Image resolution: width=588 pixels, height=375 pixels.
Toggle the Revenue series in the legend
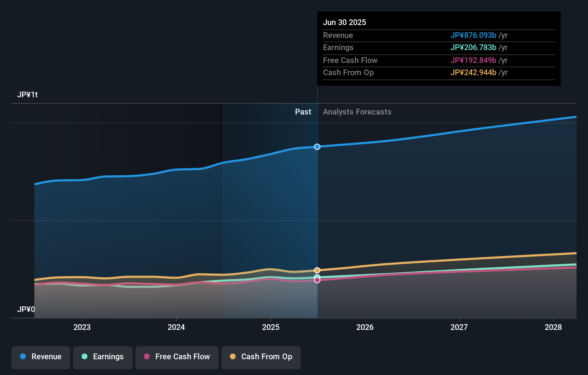pos(41,357)
